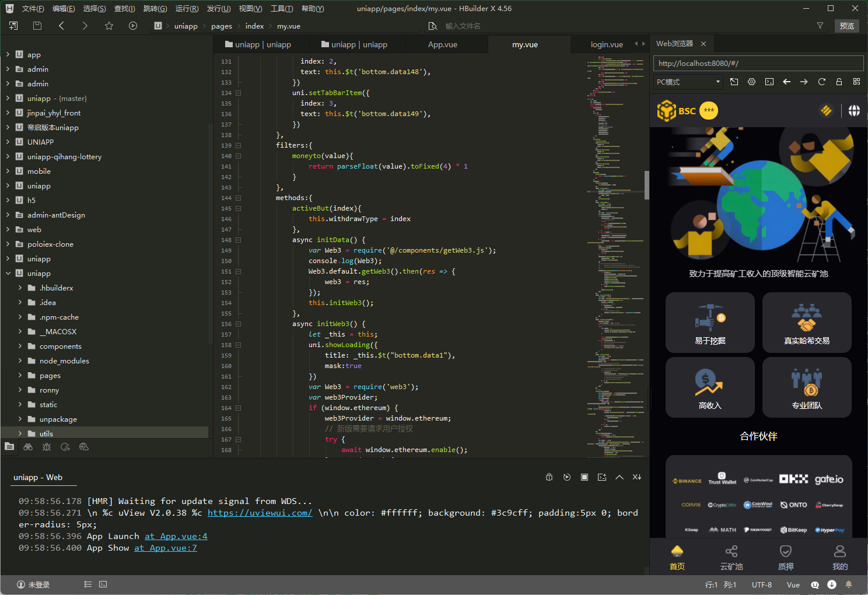The height and width of the screenshot is (595, 868).
Task: Toggle the lock icon in browser toolbar
Action: tap(839, 82)
